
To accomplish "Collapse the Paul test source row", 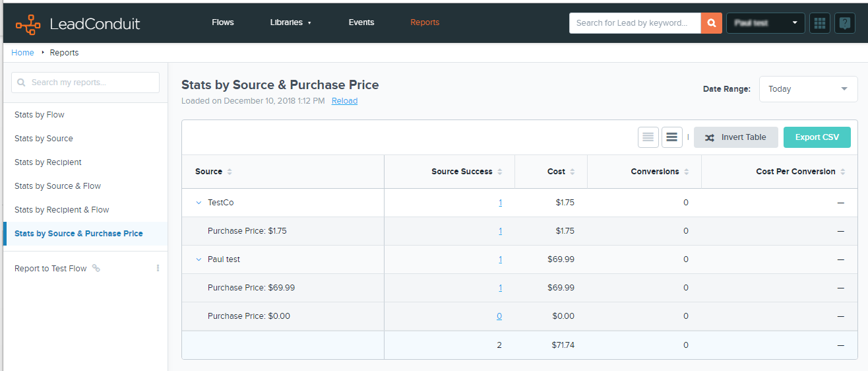I will [x=199, y=259].
